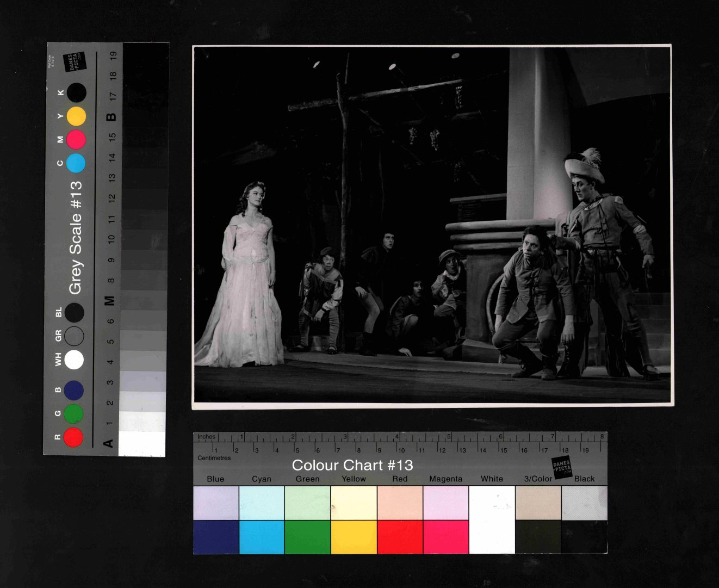The height and width of the screenshot is (588, 719).
Task: Click the "Colour Chart #13" title text
Action: tap(352, 466)
